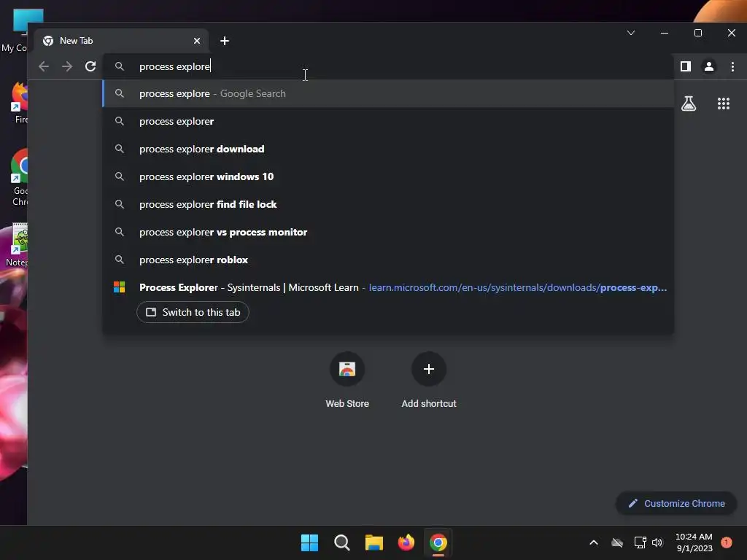Viewport: 747px width, 560px height.
Task: Choose the 'process explorer' suggestion
Action: click(x=388, y=122)
